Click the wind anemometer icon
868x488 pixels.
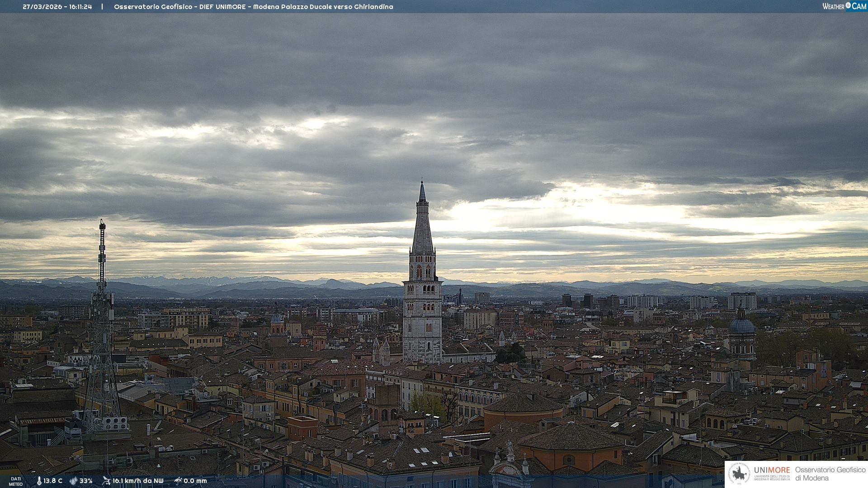(x=106, y=481)
